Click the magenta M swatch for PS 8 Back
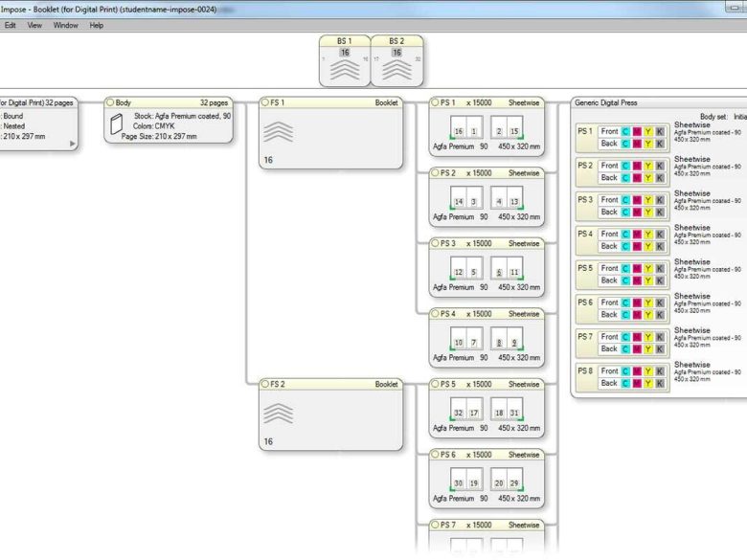Screen dimensions: 747x560 point(637,383)
